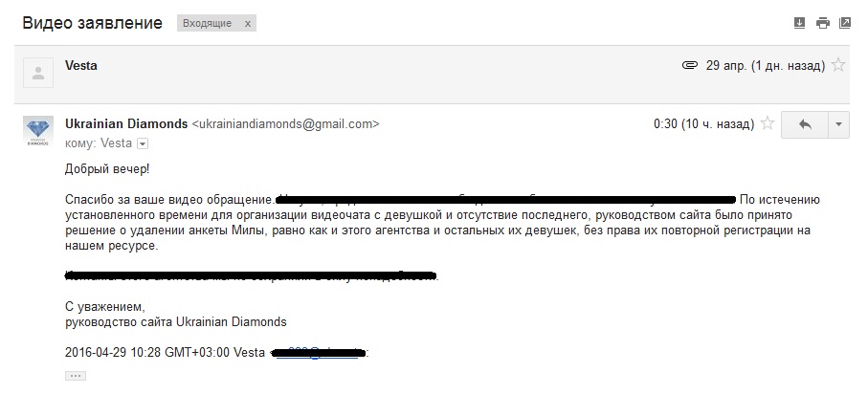Click the download all attachments icon
Viewport: 868px width, 395px height.
pyautogui.click(x=800, y=23)
